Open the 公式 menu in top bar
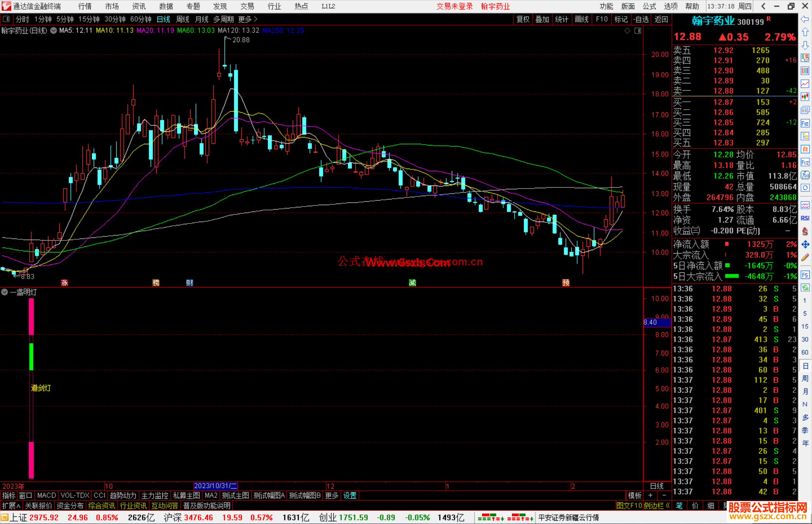 [x=649, y=6]
